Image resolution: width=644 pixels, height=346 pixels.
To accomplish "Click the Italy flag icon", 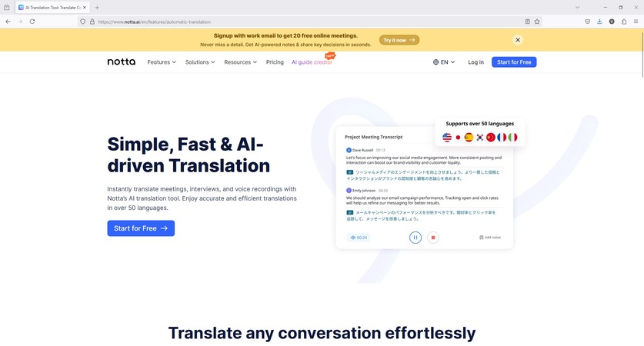I will (x=512, y=137).
